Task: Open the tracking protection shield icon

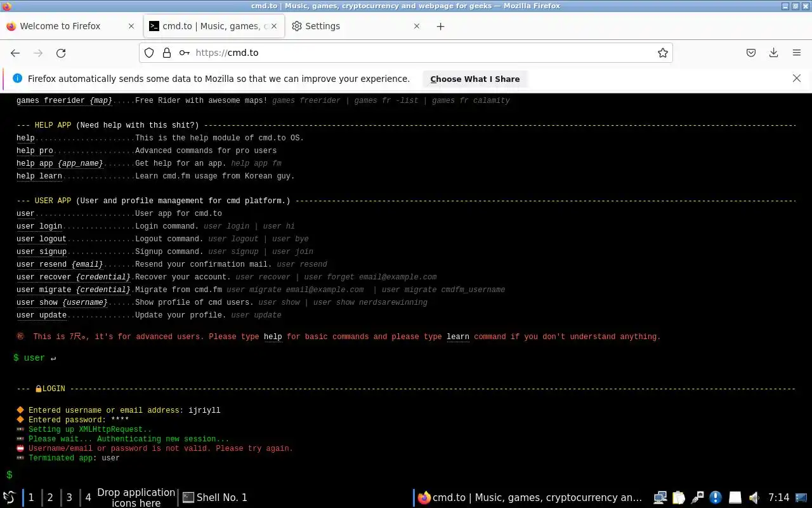Action: pyautogui.click(x=149, y=53)
